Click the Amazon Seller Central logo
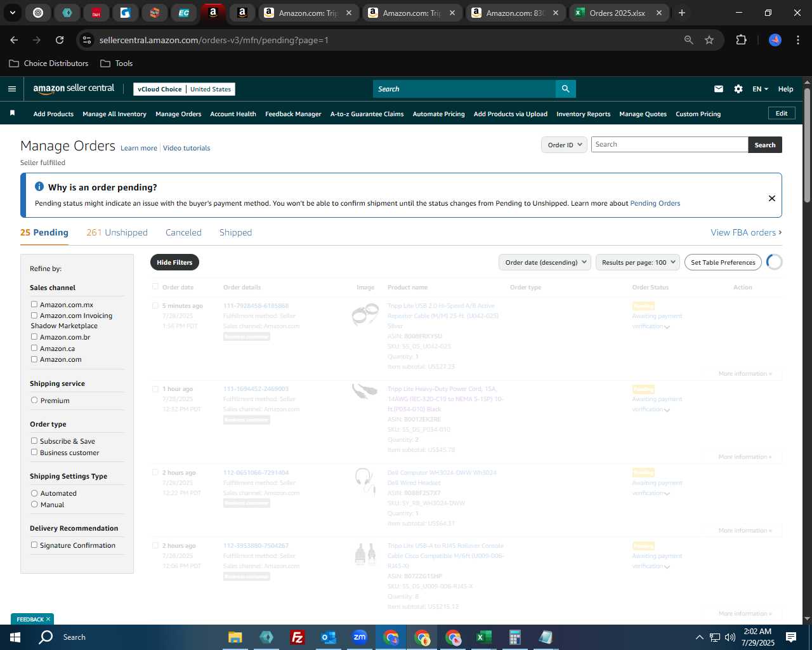 coord(74,89)
